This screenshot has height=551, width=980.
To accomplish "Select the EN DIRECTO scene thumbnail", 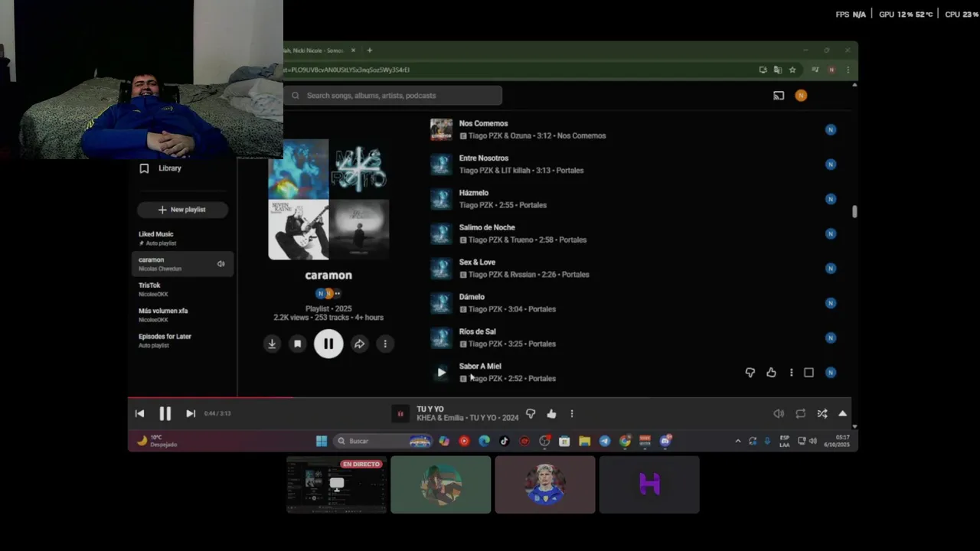I will pos(337,484).
